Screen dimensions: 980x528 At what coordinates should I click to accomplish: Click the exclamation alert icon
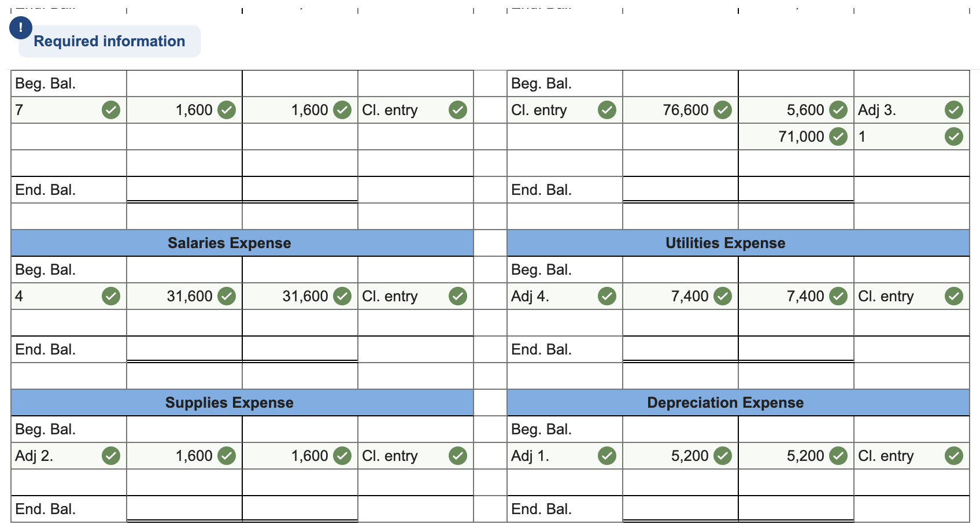tap(20, 27)
